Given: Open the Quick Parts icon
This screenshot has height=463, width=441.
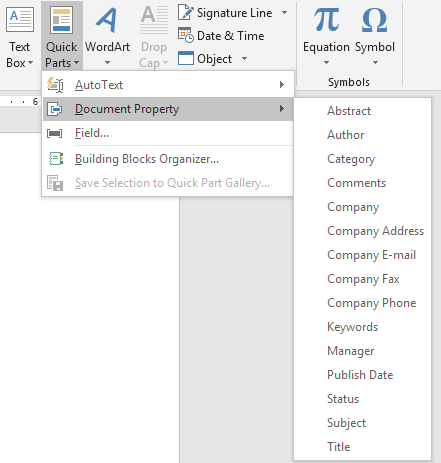Looking at the screenshot, I should tap(62, 20).
